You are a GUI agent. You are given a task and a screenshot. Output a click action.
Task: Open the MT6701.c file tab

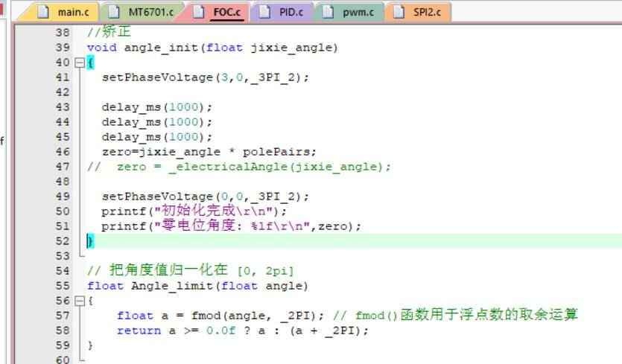[142, 12]
